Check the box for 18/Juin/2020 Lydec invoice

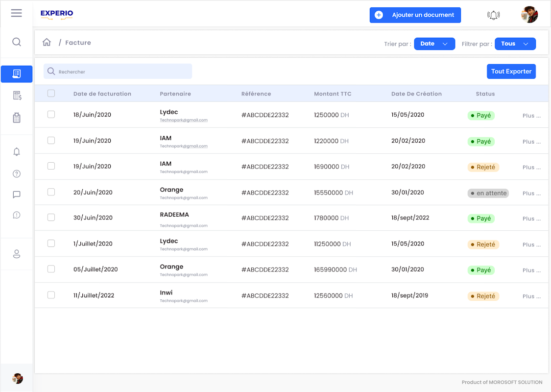coord(51,115)
